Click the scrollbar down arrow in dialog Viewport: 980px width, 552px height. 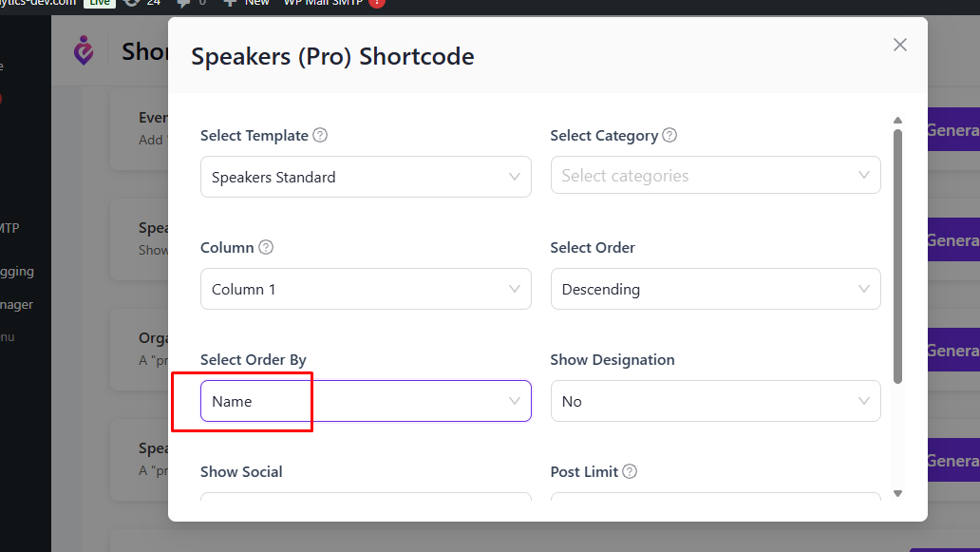point(897,493)
